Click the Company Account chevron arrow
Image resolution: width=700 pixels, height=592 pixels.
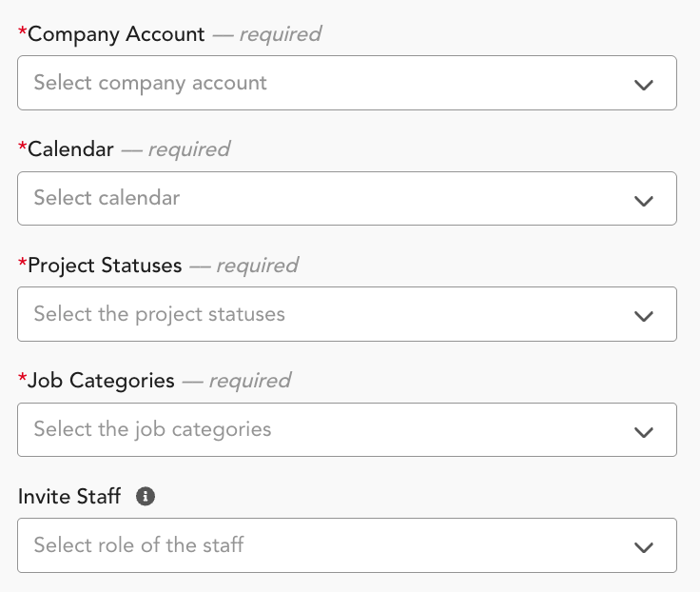tap(644, 84)
